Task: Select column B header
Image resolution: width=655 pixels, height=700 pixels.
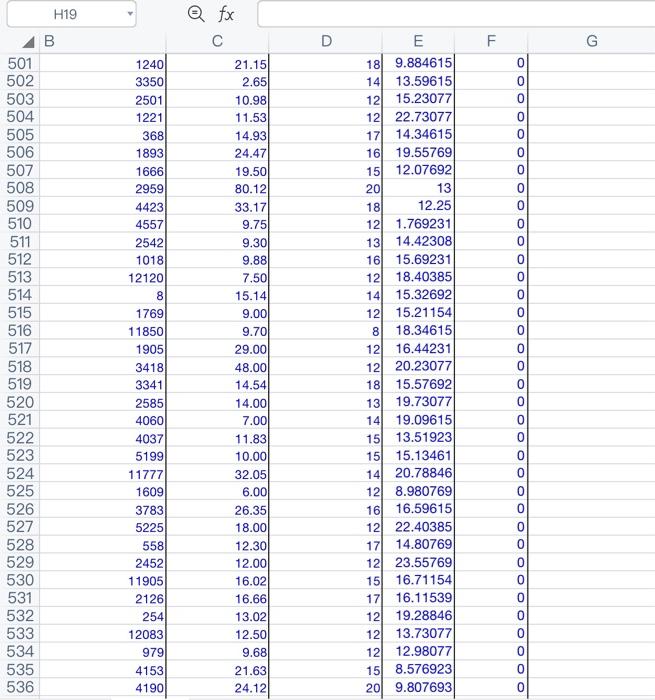Action: (x=103, y=41)
